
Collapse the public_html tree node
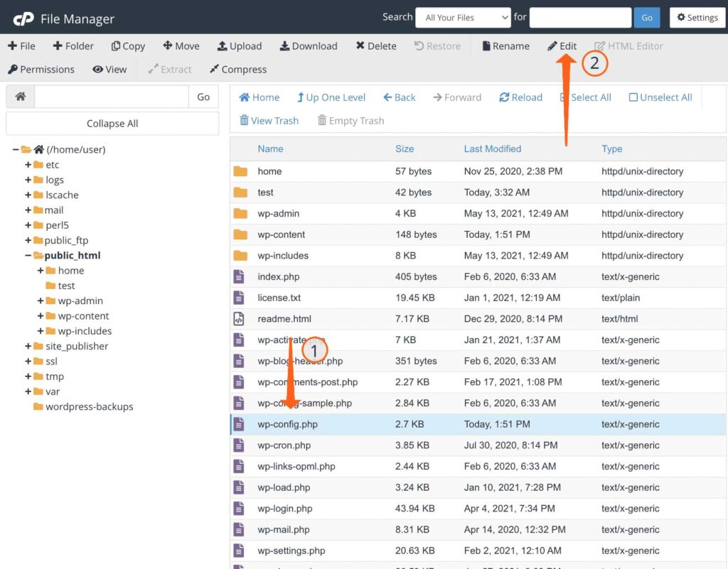(28, 256)
